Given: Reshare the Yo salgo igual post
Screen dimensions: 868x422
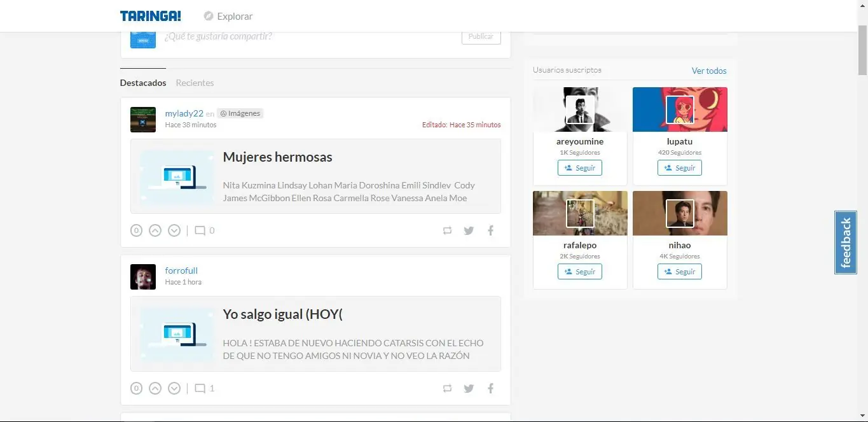Looking at the screenshot, I should click(447, 388).
